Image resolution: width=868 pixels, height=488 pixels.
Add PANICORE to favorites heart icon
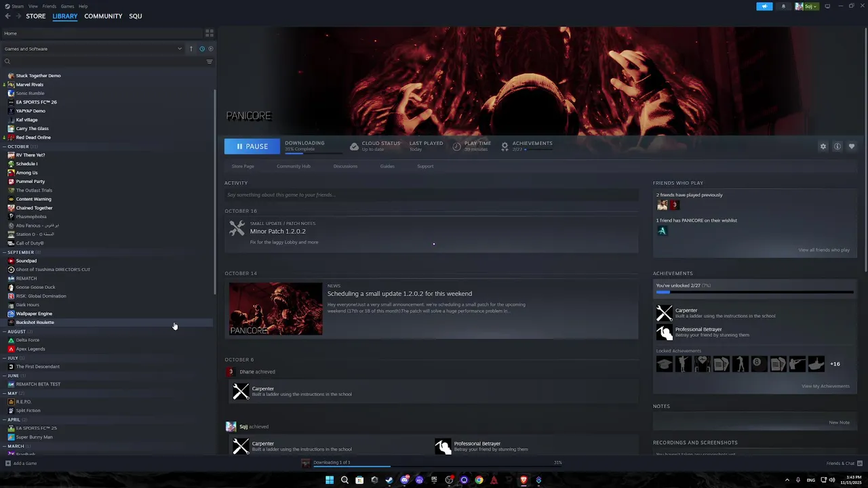(852, 146)
